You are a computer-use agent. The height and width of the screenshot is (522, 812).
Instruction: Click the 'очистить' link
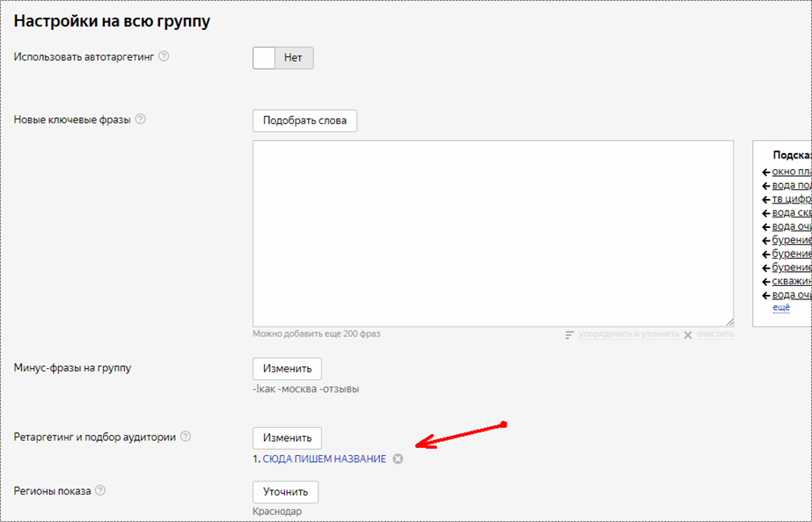[x=715, y=335]
